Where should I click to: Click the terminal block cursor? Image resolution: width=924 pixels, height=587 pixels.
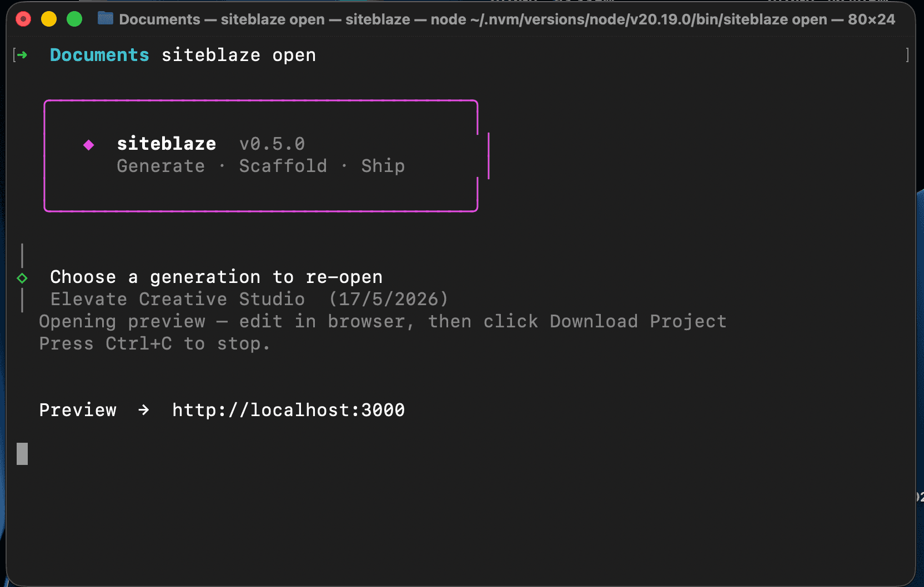coord(22,454)
